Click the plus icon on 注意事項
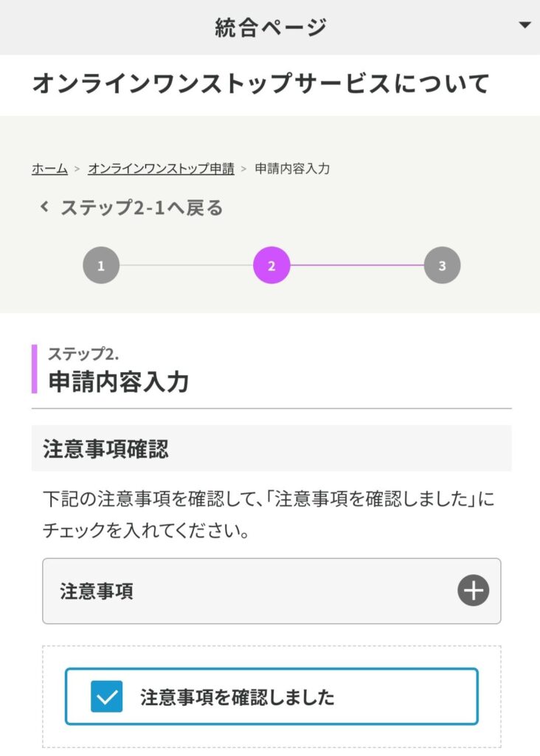 [x=473, y=591]
